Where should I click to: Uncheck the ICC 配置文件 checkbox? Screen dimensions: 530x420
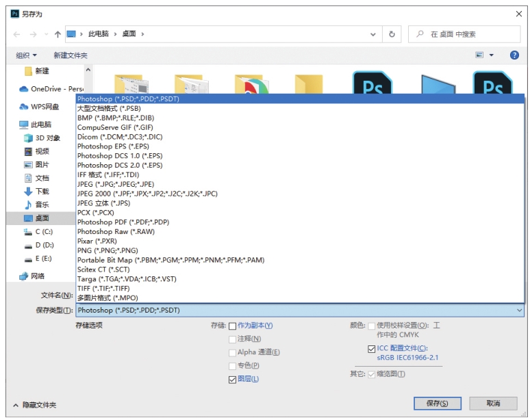coord(371,349)
